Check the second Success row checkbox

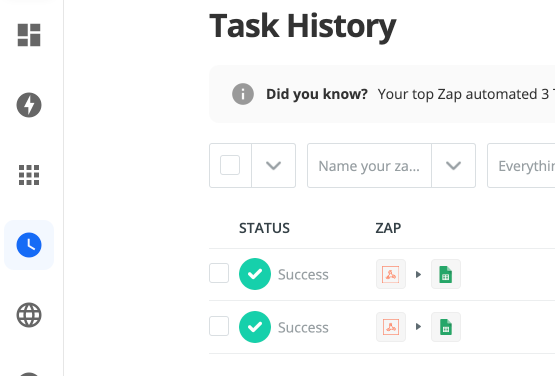(219, 326)
